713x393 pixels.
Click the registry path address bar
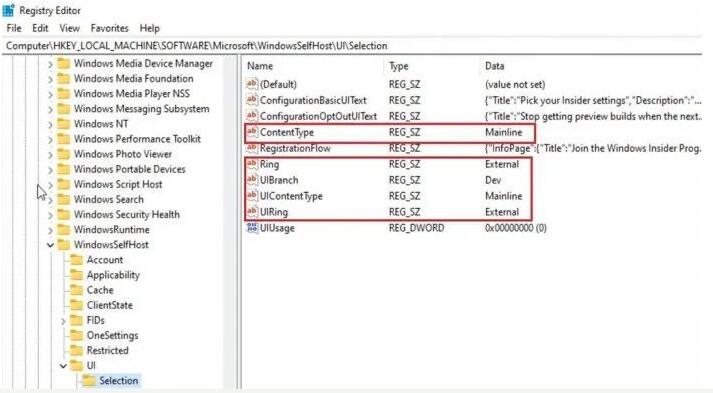352,46
